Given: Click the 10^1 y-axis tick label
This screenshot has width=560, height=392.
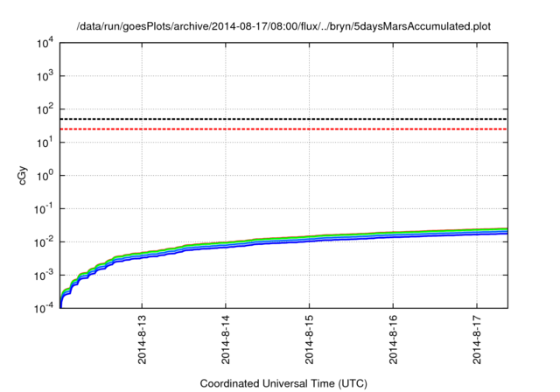Looking at the screenshot, I should tap(45, 143).
